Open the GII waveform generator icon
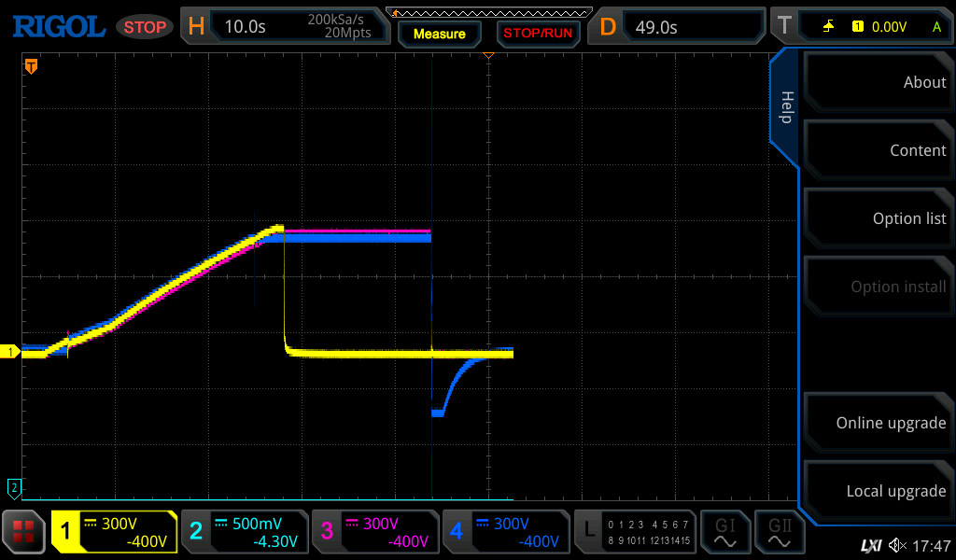956x560 pixels. pyautogui.click(x=780, y=532)
